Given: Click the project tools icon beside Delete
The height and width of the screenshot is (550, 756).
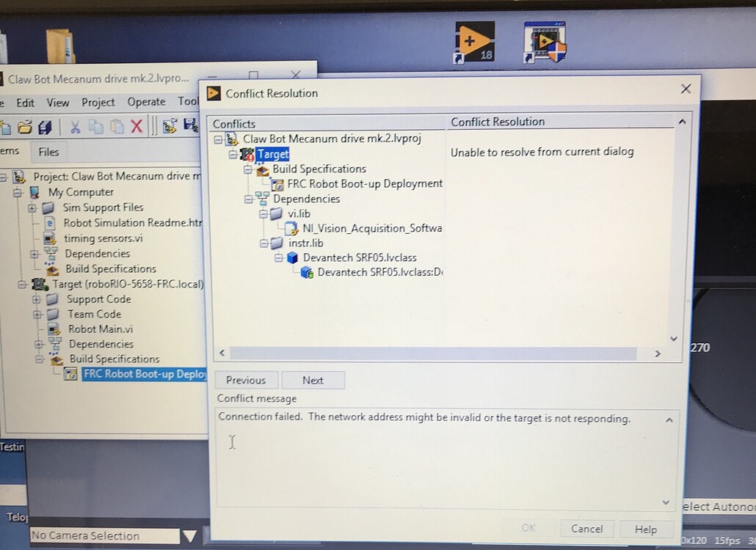Looking at the screenshot, I should click(170, 126).
